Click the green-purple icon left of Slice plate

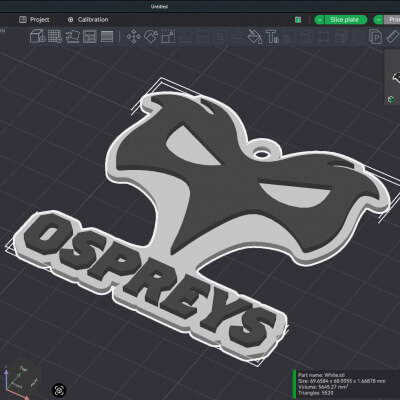tap(298, 20)
